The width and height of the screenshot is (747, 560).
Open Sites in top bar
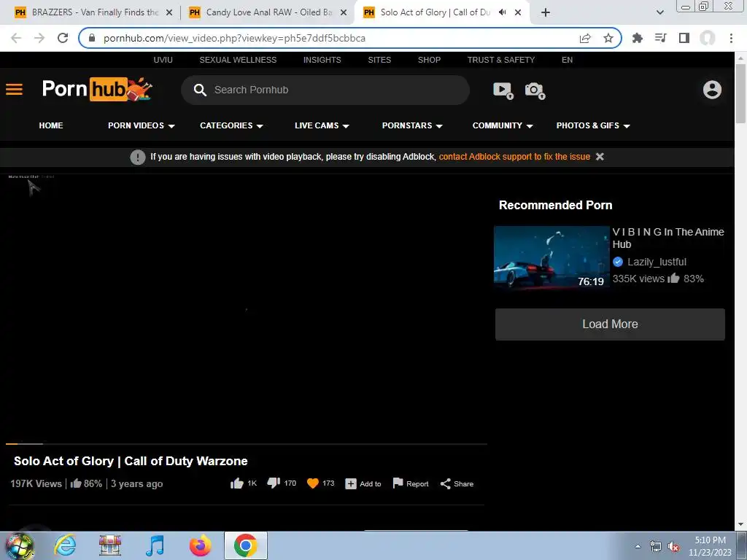tap(379, 60)
